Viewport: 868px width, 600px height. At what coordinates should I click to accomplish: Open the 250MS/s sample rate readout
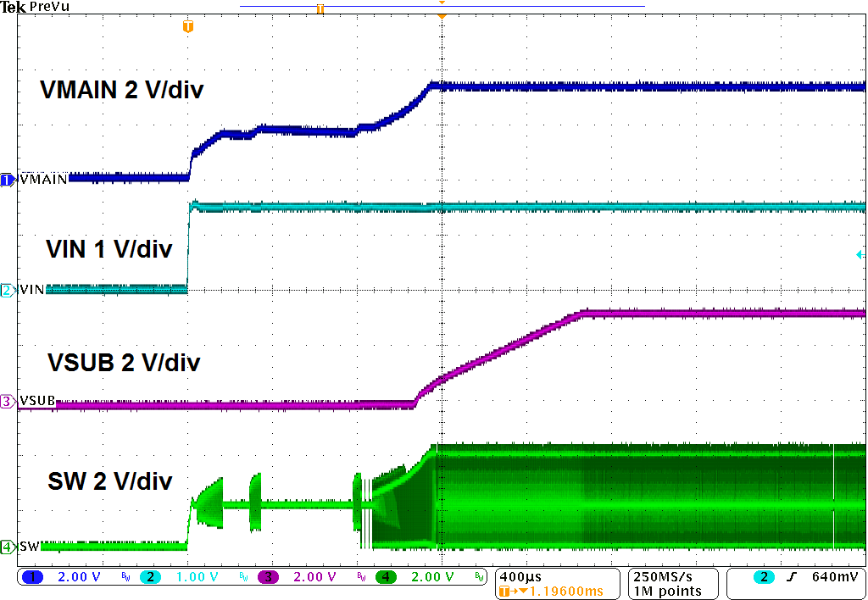point(667,576)
